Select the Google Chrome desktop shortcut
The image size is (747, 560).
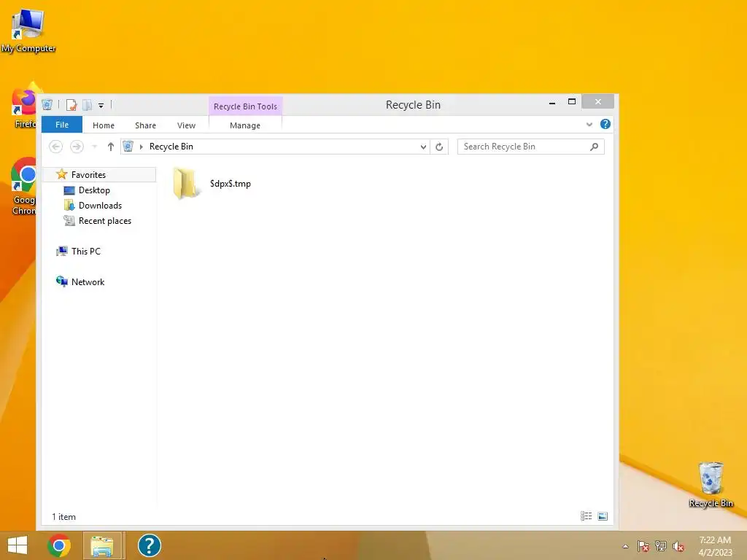[23, 187]
